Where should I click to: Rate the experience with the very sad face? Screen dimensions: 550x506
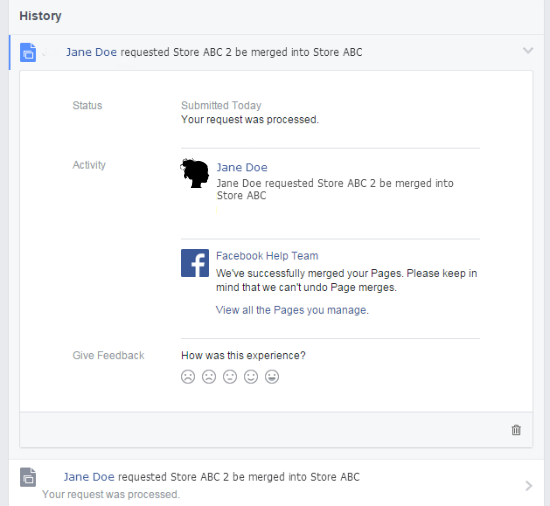coord(188,377)
